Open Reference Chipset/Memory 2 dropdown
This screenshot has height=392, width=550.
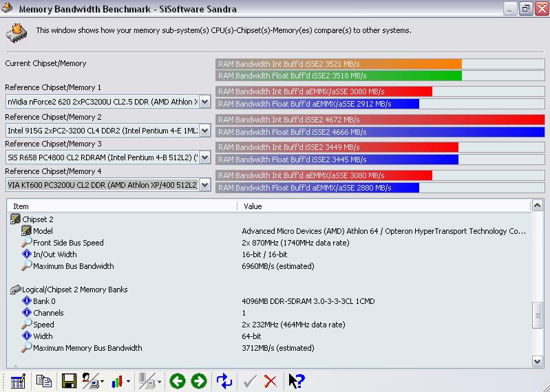pos(205,130)
